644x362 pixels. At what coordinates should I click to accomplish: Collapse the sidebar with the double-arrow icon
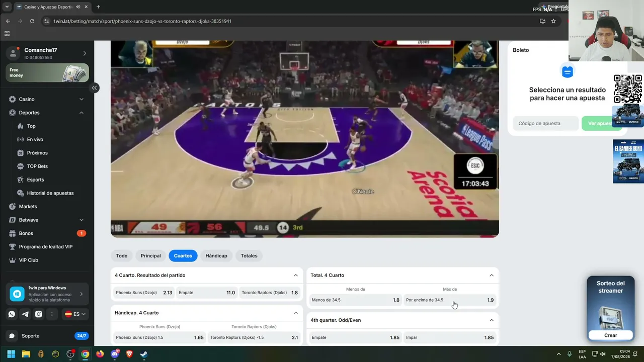coord(94,88)
